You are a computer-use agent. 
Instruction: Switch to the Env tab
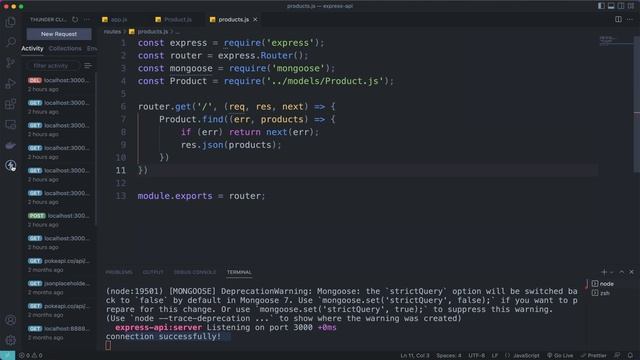[91, 48]
